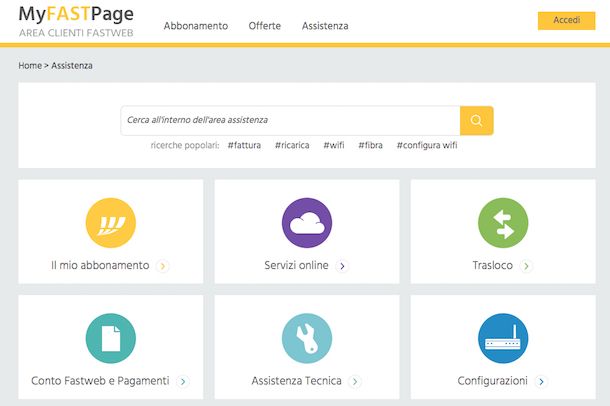Screen dimensions: 610x406
Task: Expand the chevron next to Assistenza Tecnica
Action: pos(355,382)
